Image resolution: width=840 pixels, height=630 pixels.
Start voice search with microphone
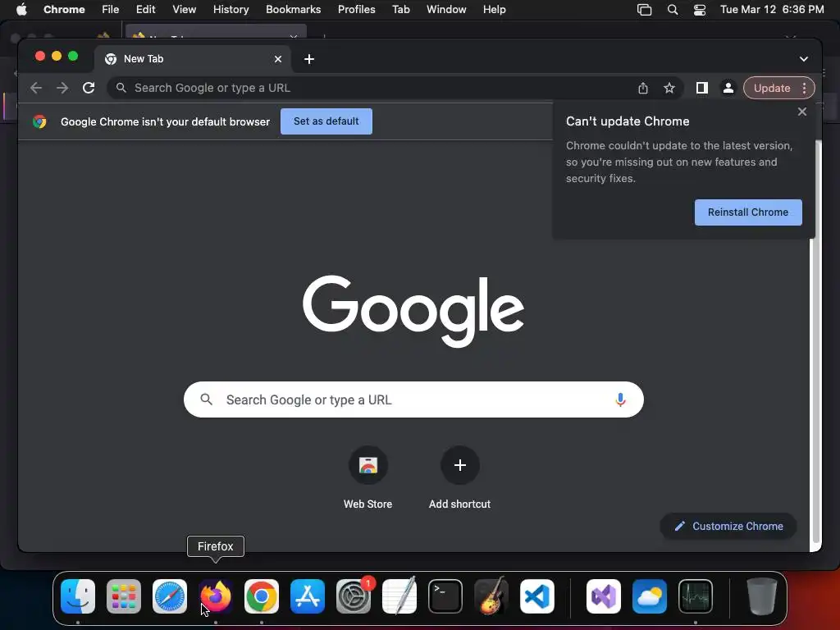[620, 399]
